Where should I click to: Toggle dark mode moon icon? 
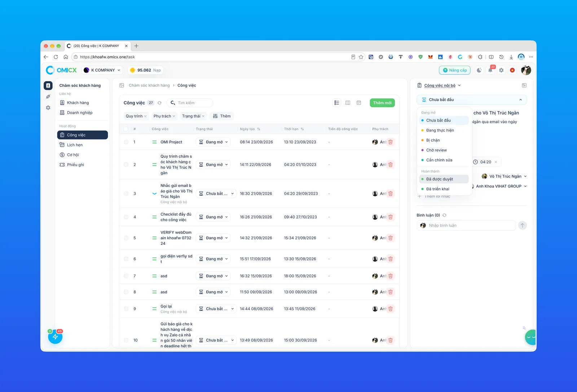(x=479, y=70)
